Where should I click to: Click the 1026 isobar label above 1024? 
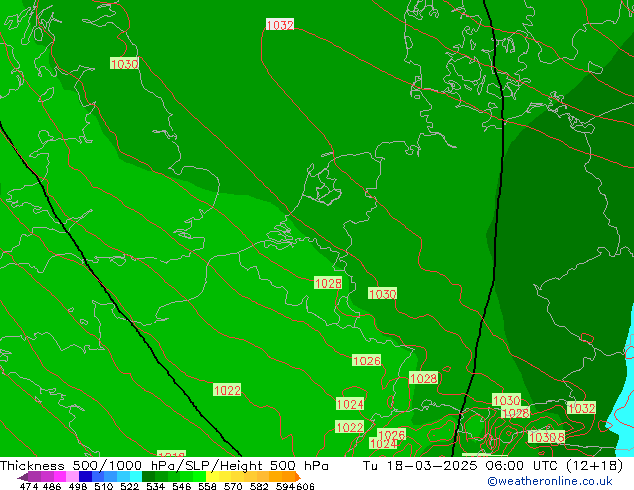(367, 360)
